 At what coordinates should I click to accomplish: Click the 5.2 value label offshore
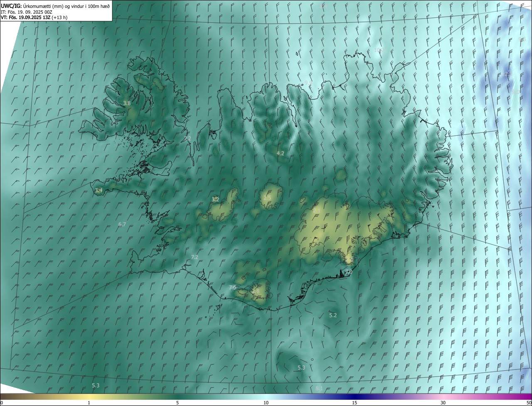pyautogui.click(x=333, y=316)
